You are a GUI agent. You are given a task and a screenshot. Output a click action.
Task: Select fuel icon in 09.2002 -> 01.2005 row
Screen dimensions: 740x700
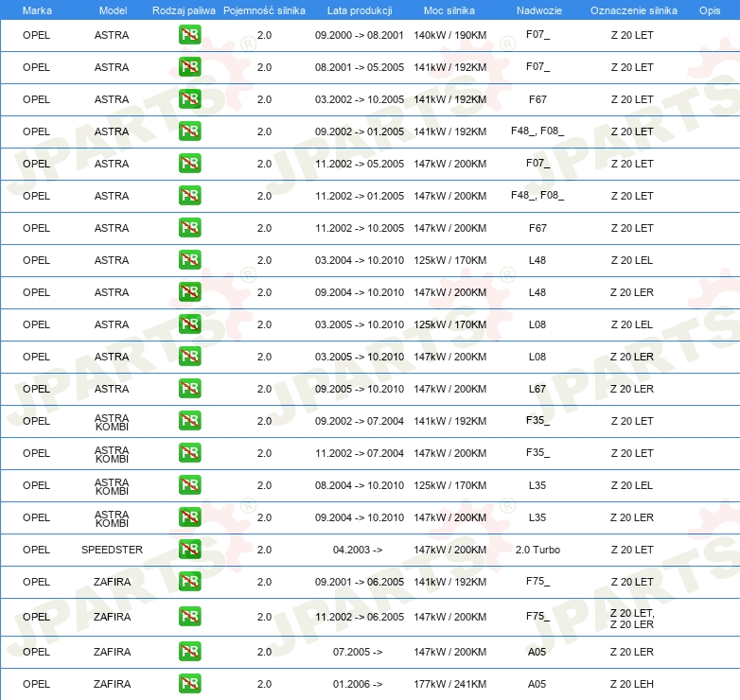coord(189,131)
